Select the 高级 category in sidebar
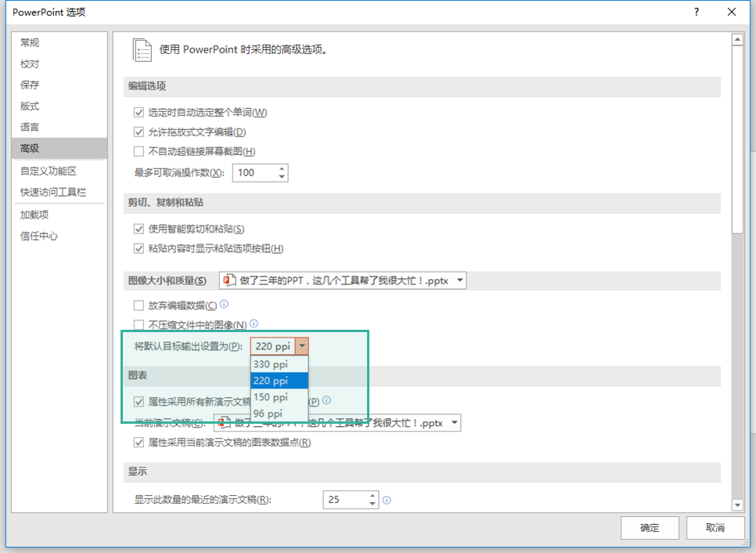 pyautogui.click(x=59, y=149)
